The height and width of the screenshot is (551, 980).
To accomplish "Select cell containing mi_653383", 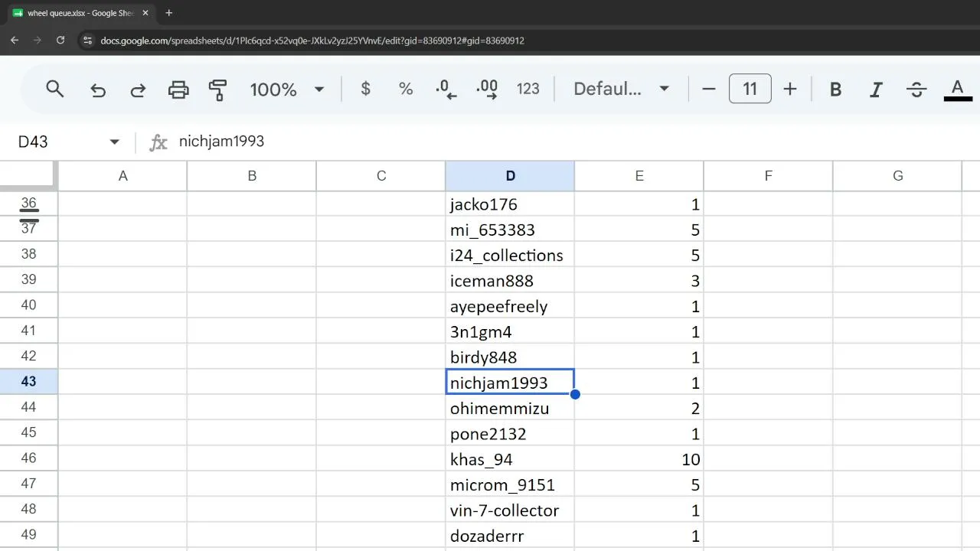I will pos(510,230).
